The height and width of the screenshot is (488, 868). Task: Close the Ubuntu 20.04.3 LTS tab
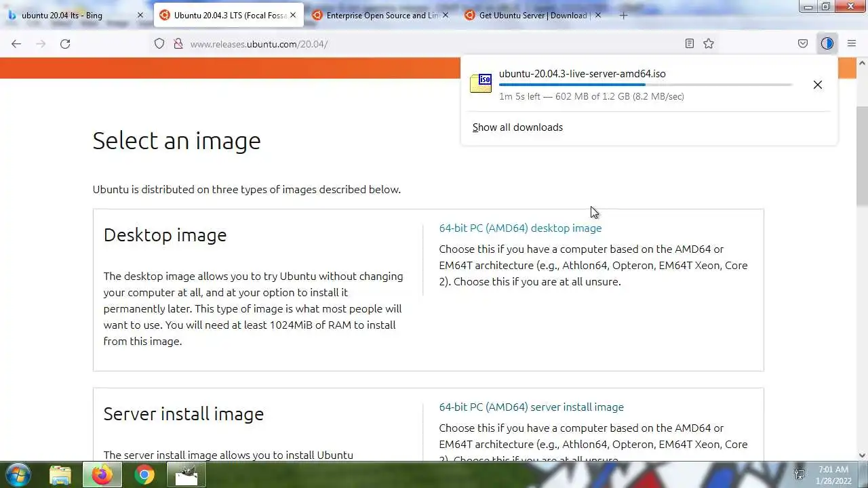point(293,15)
